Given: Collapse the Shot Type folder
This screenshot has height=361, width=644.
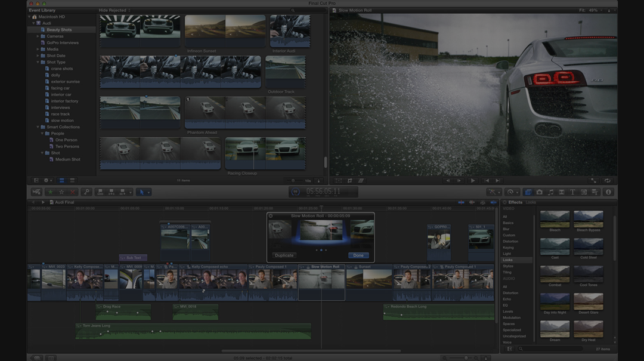Looking at the screenshot, I should 38,62.
